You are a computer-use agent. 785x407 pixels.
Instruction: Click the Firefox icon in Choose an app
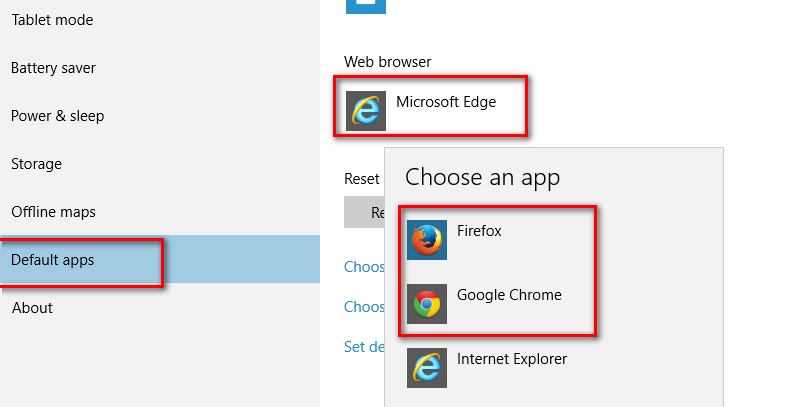427,240
